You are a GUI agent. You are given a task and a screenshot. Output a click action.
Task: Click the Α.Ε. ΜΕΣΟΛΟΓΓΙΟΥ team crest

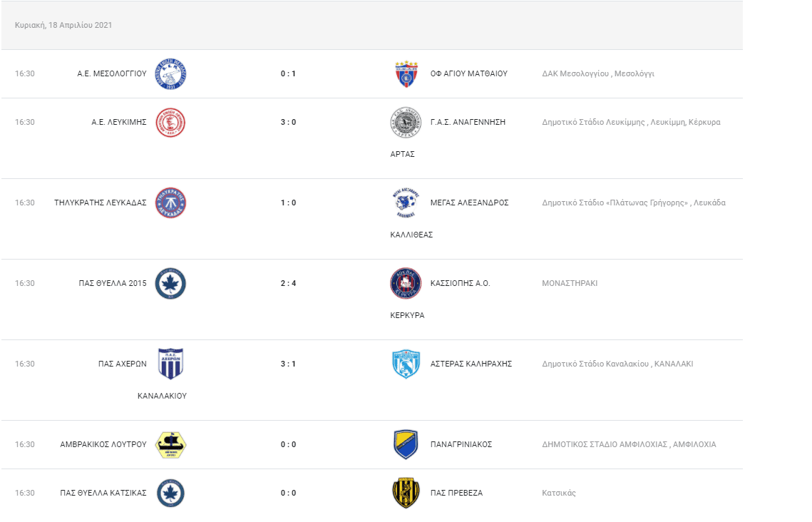coord(171,74)
